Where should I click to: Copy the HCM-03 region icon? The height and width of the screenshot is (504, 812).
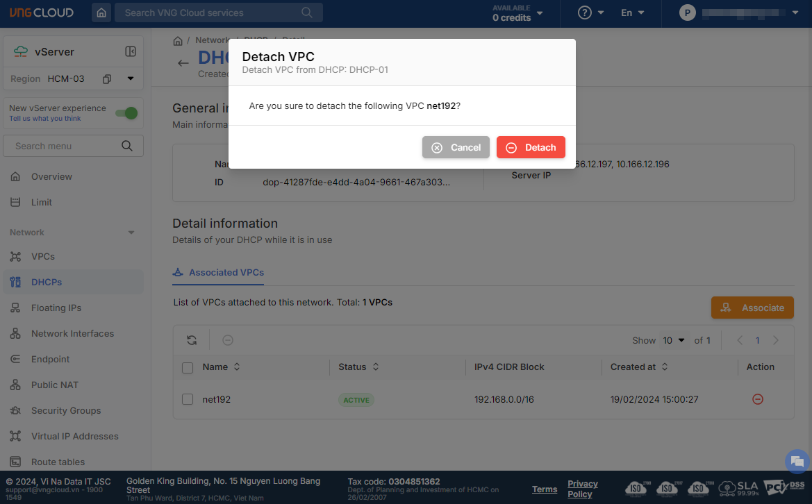107,79
